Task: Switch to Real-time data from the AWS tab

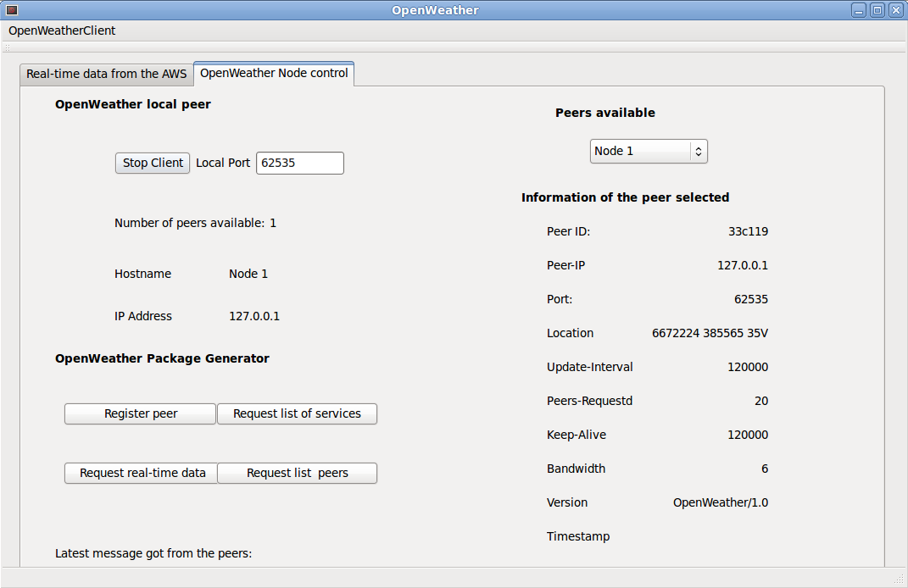Action: 106,74
